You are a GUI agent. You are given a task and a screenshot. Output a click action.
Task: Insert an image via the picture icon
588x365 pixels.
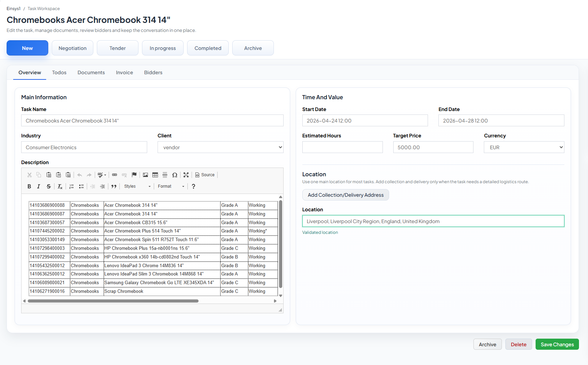coord(145,175)
